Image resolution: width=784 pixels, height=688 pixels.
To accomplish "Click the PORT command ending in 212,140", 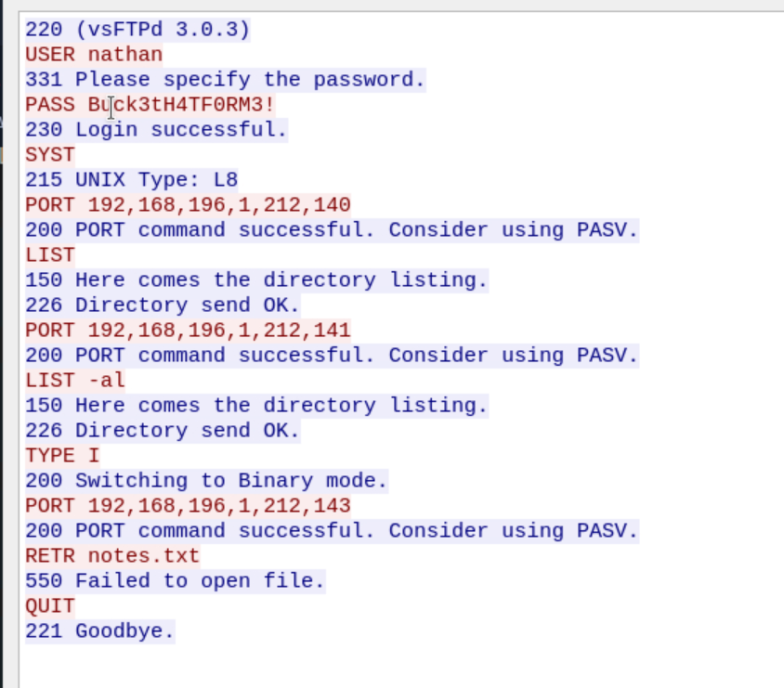I will (x=188, y=204).
